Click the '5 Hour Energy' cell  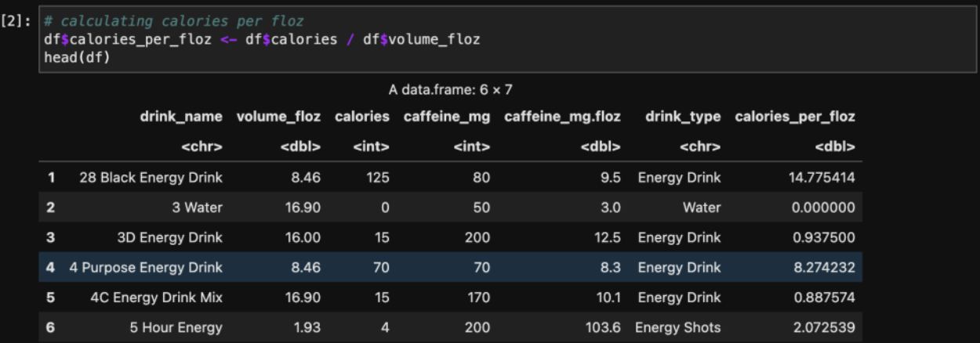tap(176, 328)
